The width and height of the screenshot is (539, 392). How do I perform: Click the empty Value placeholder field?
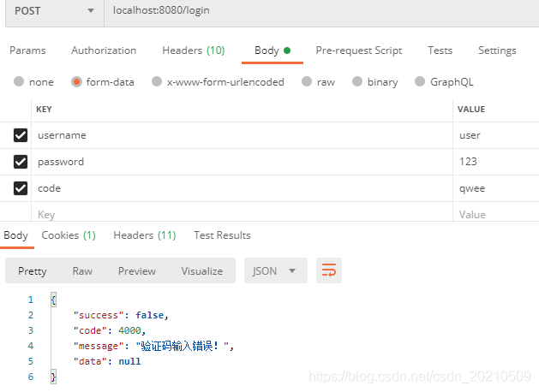[x=496, y=211]
